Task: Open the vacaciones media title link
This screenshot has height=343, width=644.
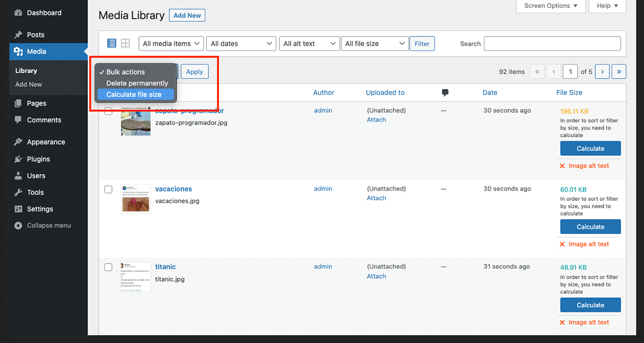Action: tap(173, 189)
